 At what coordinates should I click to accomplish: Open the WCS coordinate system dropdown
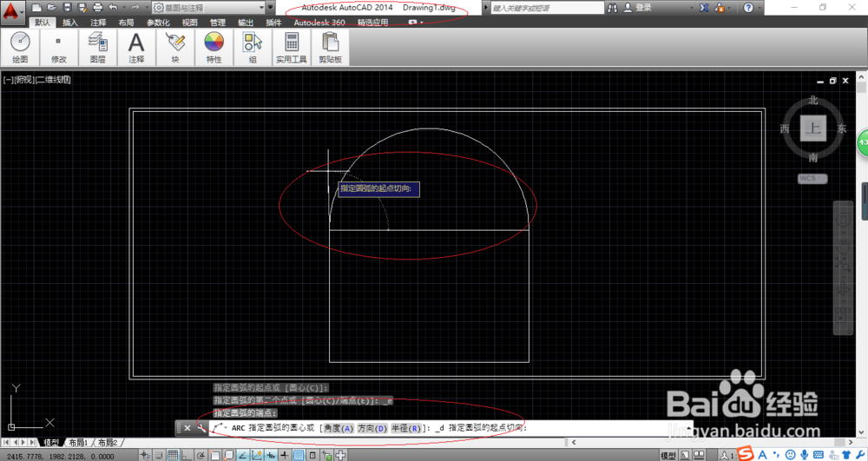(x=812, y=178)
